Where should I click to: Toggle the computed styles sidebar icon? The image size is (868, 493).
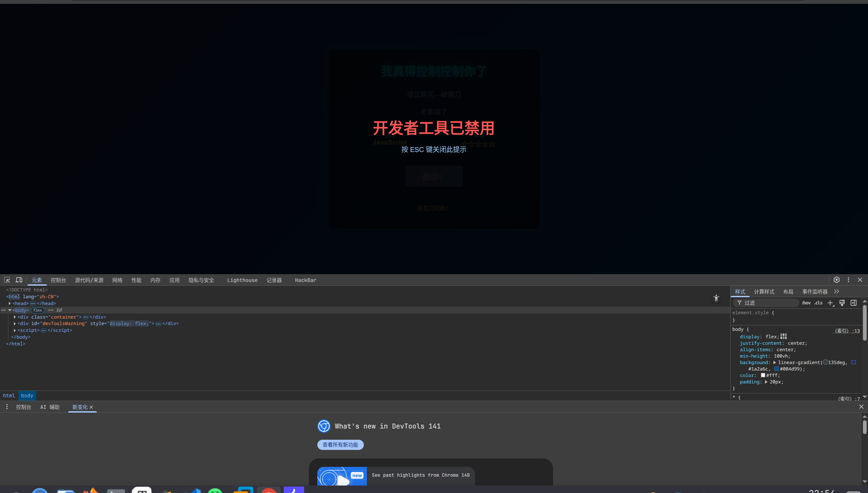pyautogui.click(x=853, y=303)
